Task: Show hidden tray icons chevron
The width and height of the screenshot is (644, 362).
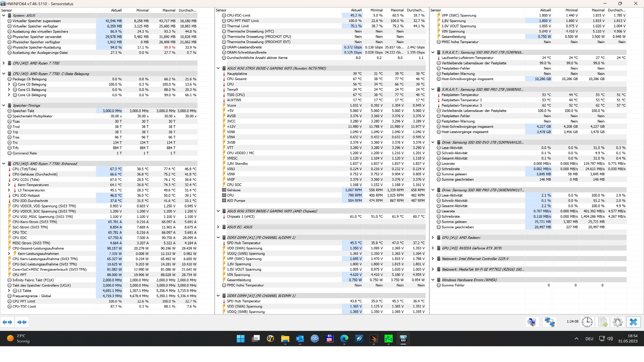Action: click(576, 339)
